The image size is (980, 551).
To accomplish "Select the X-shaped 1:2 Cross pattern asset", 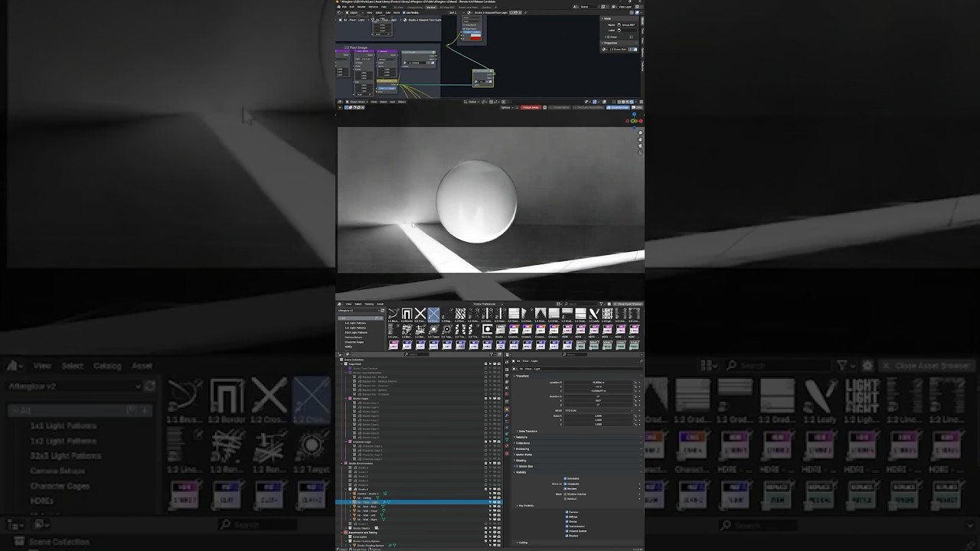I will pos(420,314).
